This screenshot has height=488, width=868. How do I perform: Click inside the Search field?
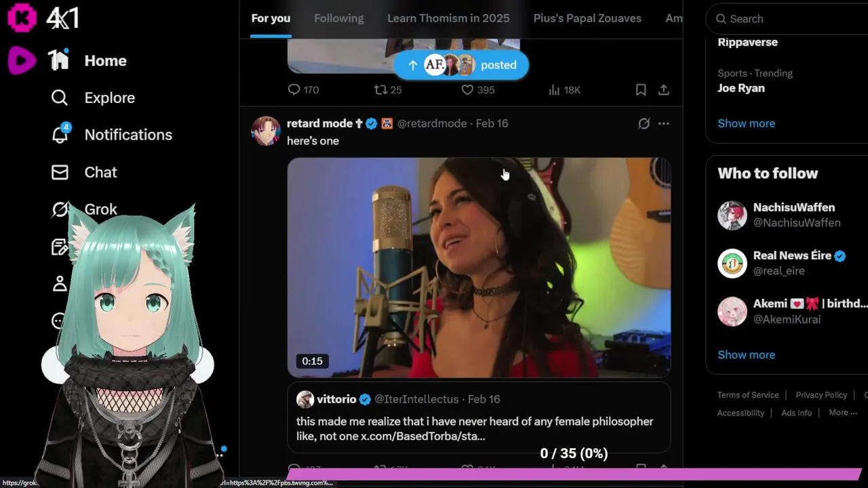(787, 19)
